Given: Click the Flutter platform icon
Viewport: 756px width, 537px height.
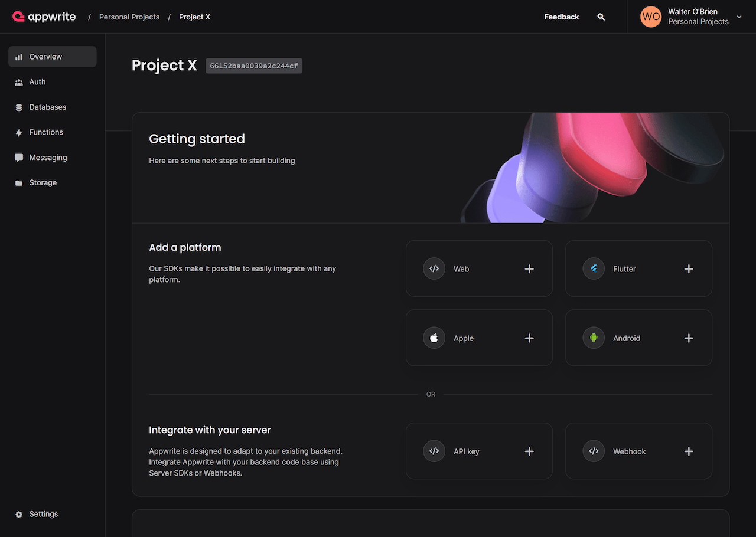Looking at the screenshot, I should click(594, 268).
